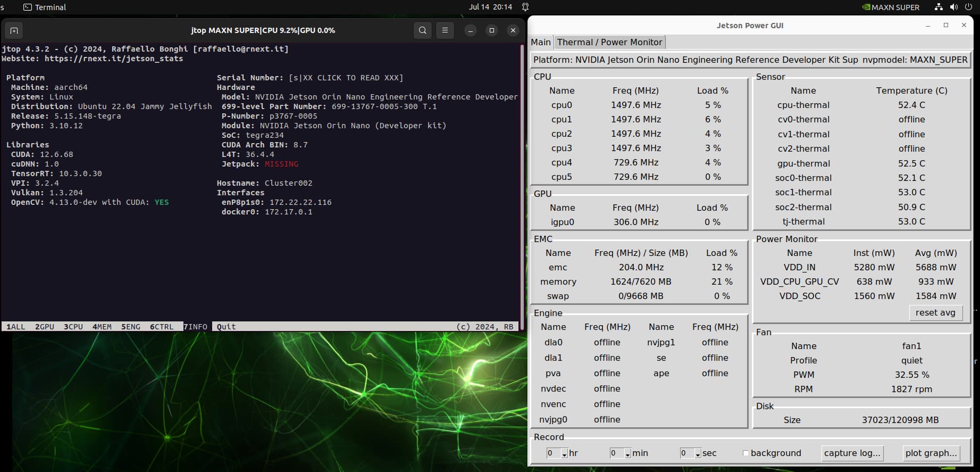Click the hr spinbox arrows

tap(564, 453)
